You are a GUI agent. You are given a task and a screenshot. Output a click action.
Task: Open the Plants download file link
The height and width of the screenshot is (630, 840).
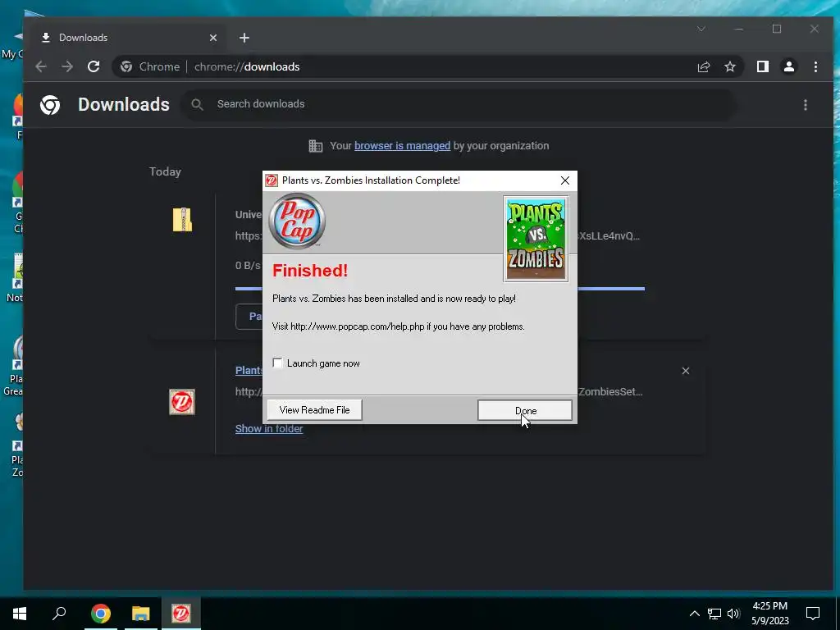tap(249, 370)
